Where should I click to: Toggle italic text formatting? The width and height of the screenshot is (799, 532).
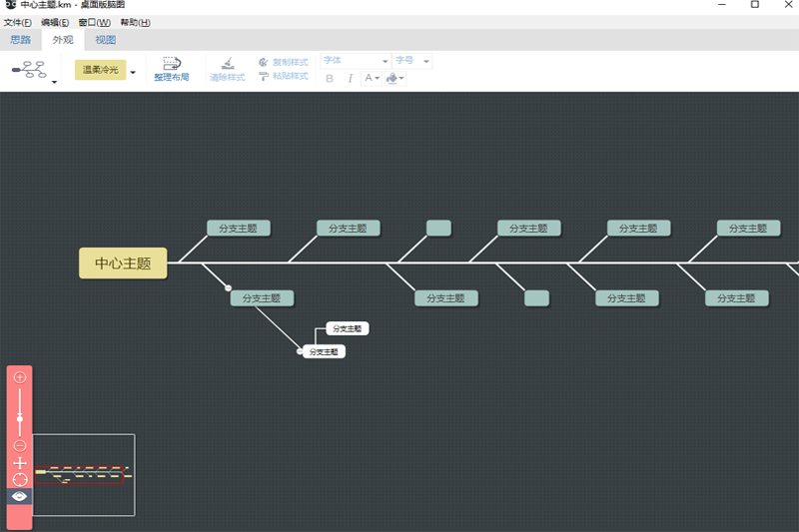point(350,78)
